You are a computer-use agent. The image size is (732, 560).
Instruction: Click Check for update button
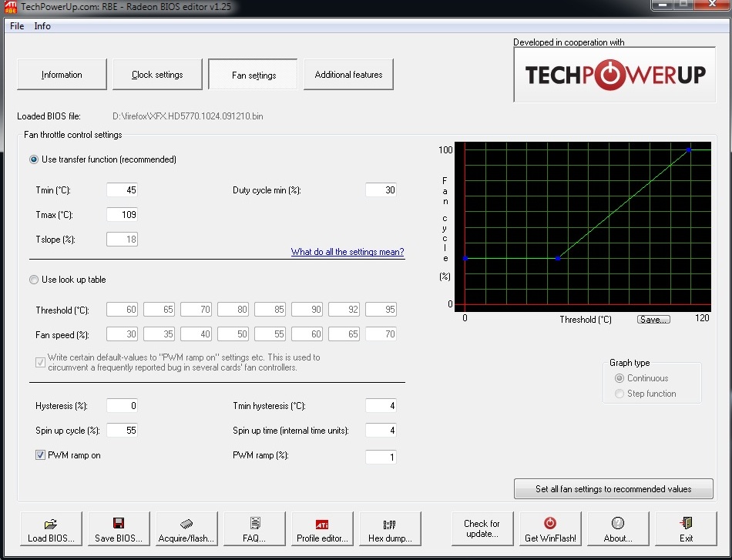pyautogui.click(x=482, y=528)
